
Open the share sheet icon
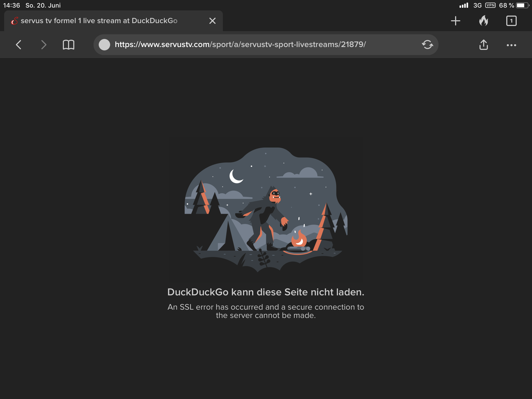[x=483, y=45]
